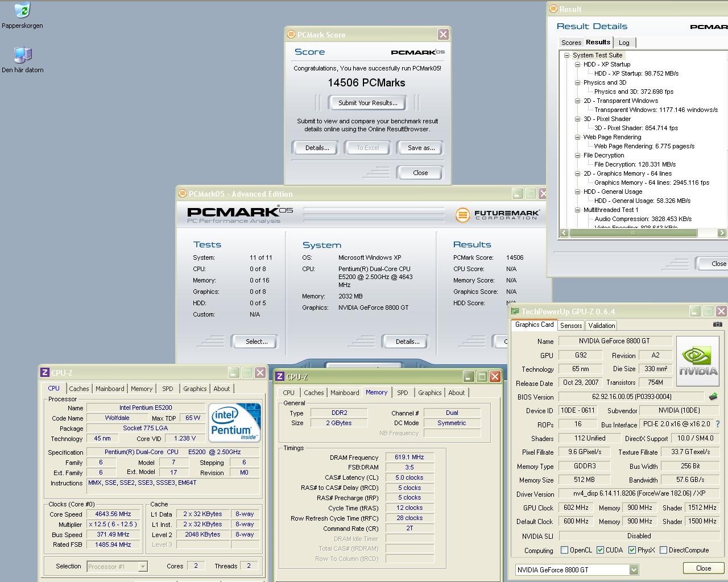Collapse the HDD - General Usage node
The width and height of the screenshot is (728, 582).
(x=577, y=192)
